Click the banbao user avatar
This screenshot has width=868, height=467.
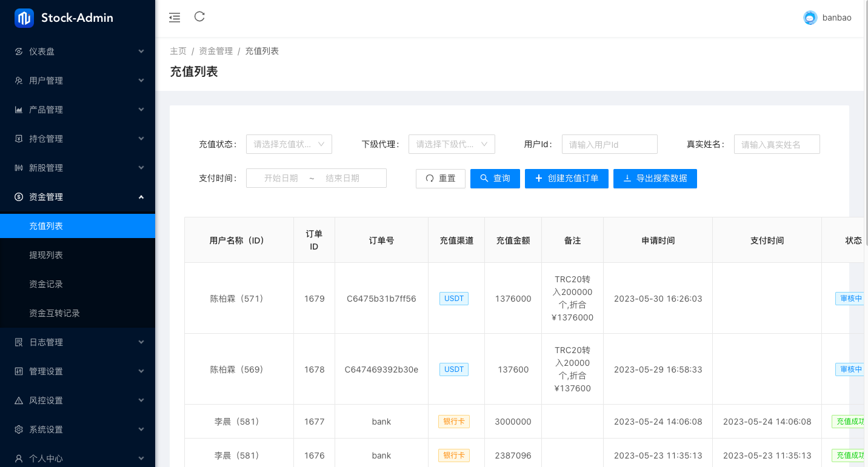810,18
